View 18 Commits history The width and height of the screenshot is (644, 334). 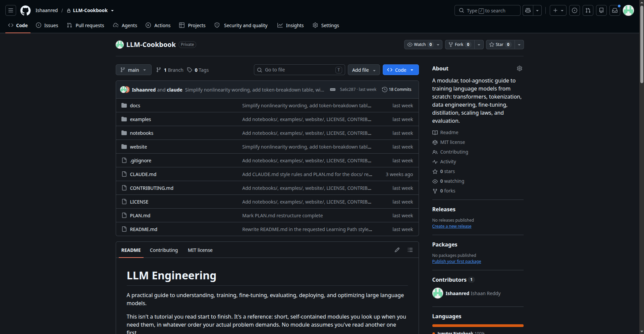point(397,90)
